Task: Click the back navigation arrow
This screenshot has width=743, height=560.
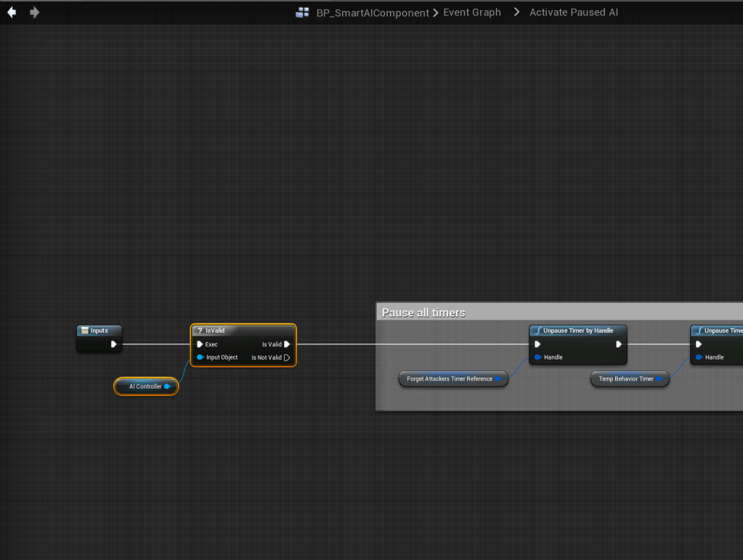Action: tap(12, 12)
